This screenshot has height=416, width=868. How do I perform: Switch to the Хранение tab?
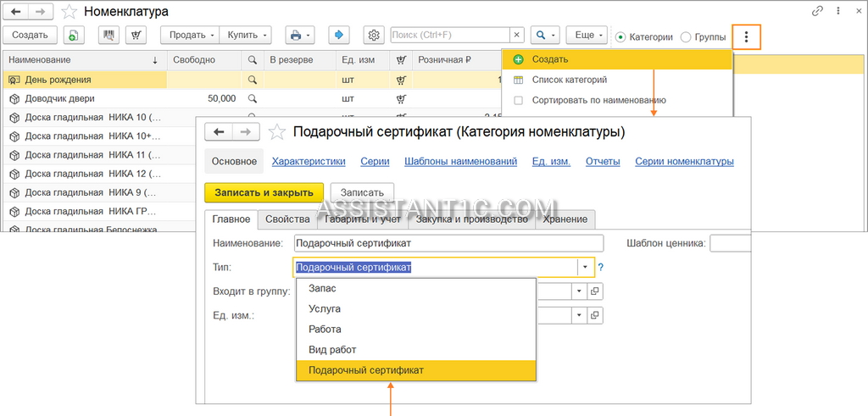[565, 219]
